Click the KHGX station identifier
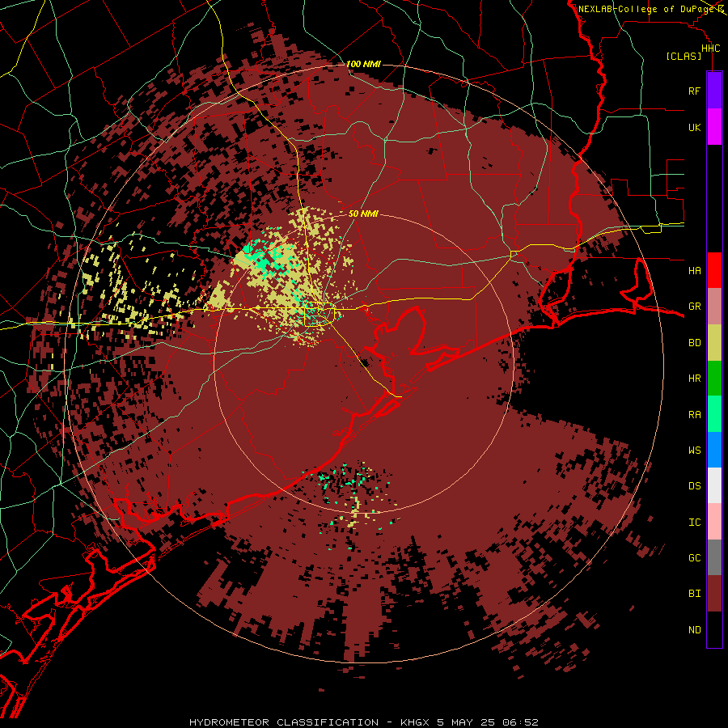Image resolution: width=728 pixels, height=728 pixels. [x=416, y=722]
